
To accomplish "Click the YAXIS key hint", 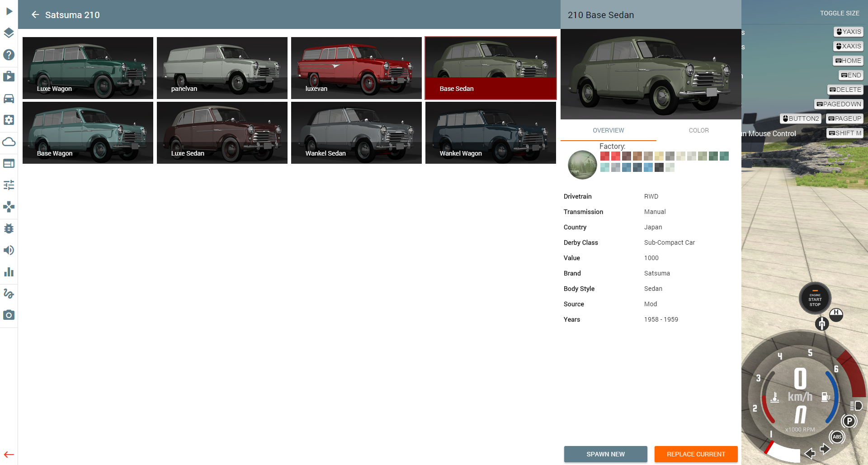I will pyautogui.click(x=849, y=32).
